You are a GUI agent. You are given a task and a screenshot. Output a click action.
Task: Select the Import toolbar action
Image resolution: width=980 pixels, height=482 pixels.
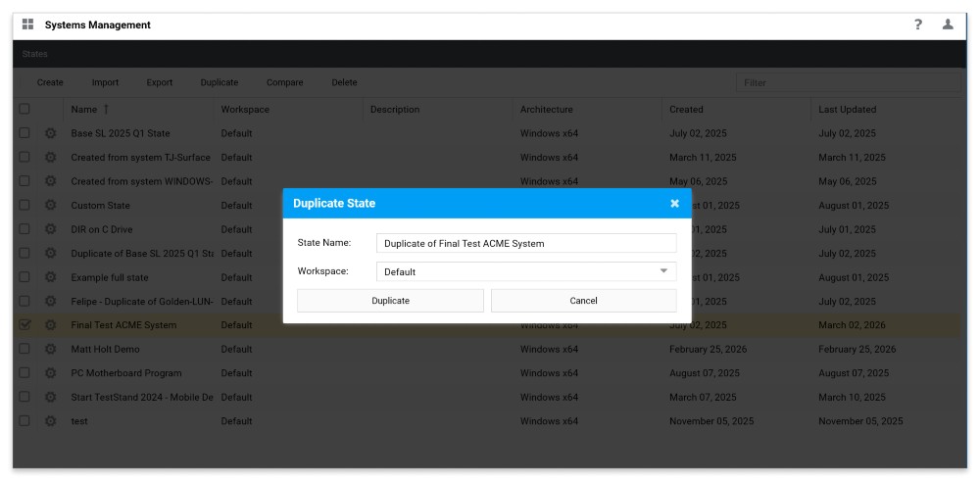click(x=105, y=82)
